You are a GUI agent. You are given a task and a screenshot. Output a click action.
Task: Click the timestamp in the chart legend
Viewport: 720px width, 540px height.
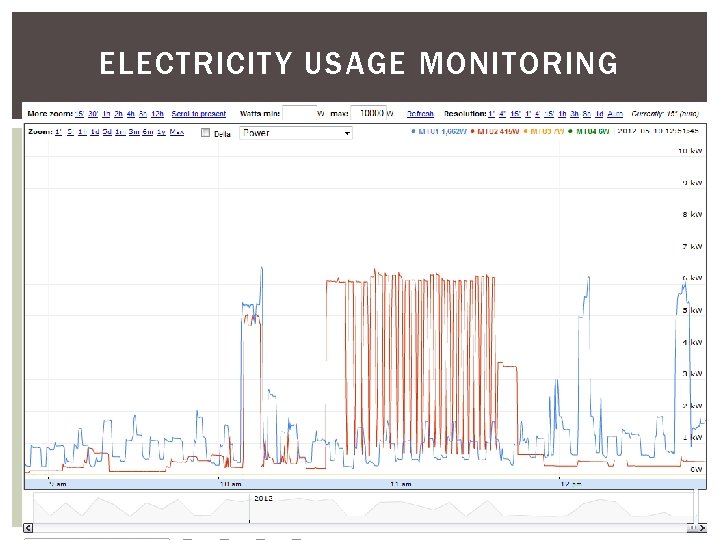pyautogui.click(x=658, y=131)
